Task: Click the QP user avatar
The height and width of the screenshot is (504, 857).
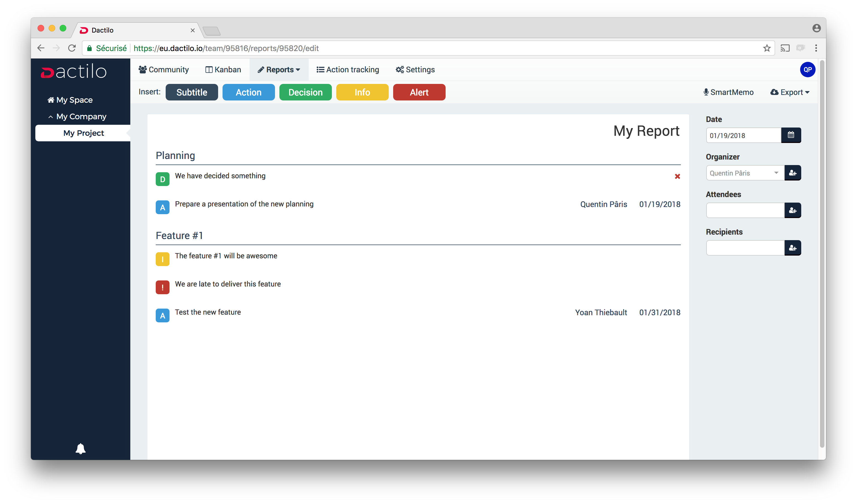Action: [807, 69]
